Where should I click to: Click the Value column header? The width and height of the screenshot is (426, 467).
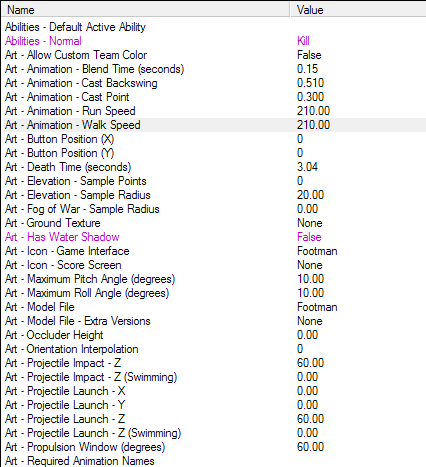[x=358, y=10]
